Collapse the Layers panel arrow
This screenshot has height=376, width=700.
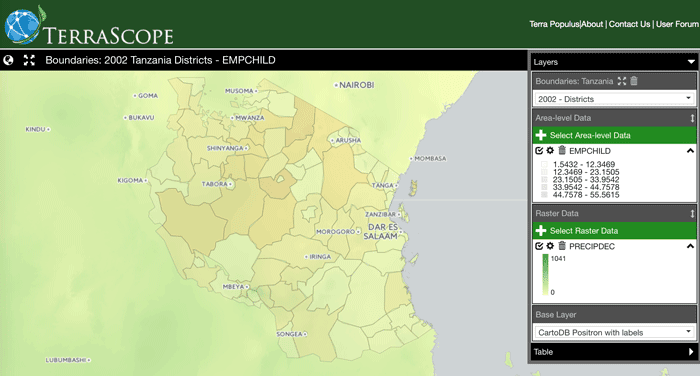point(691,62)
